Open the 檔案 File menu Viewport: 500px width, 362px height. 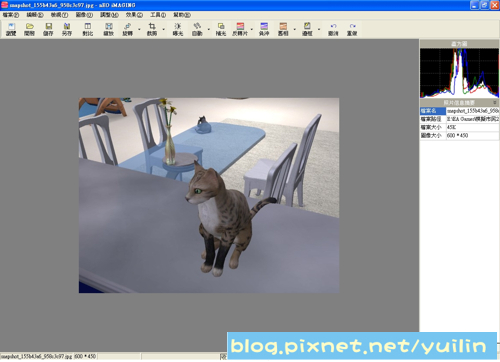coord(11,15)
